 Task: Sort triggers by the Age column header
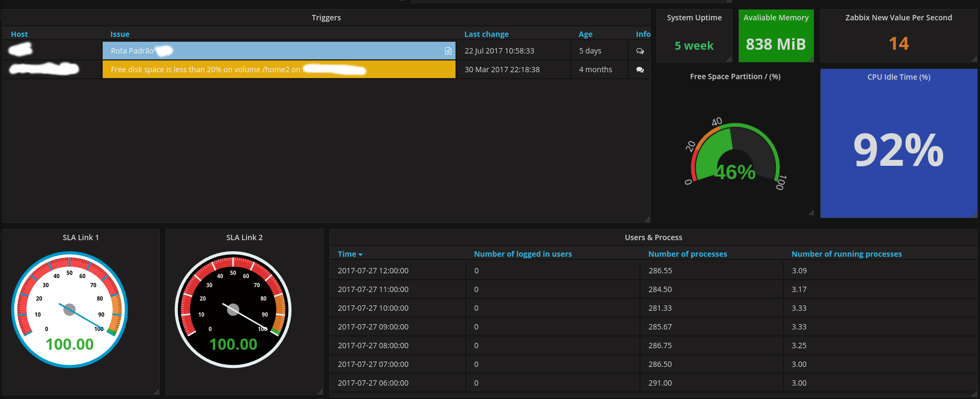click(585, 34)
